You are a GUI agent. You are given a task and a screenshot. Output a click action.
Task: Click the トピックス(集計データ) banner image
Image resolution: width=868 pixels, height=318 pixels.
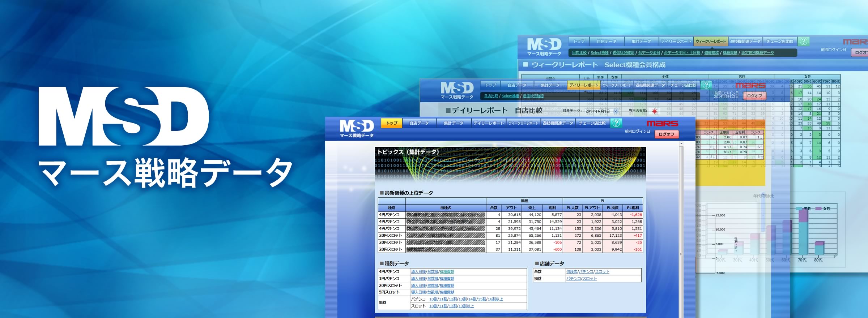(510, 164)
